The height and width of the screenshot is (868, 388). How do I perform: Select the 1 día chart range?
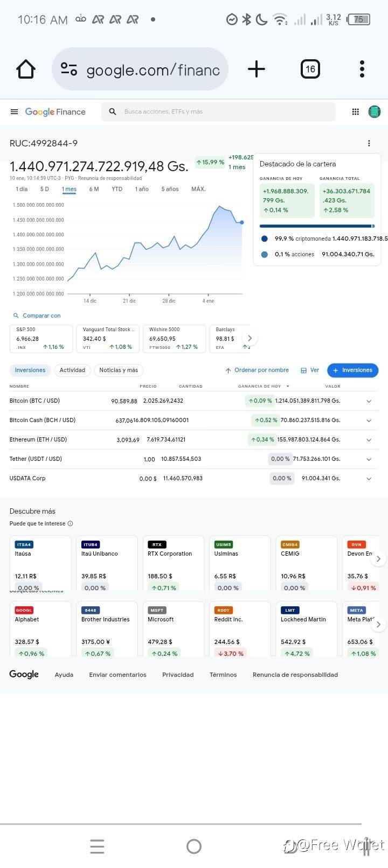(x=22, y=189)
